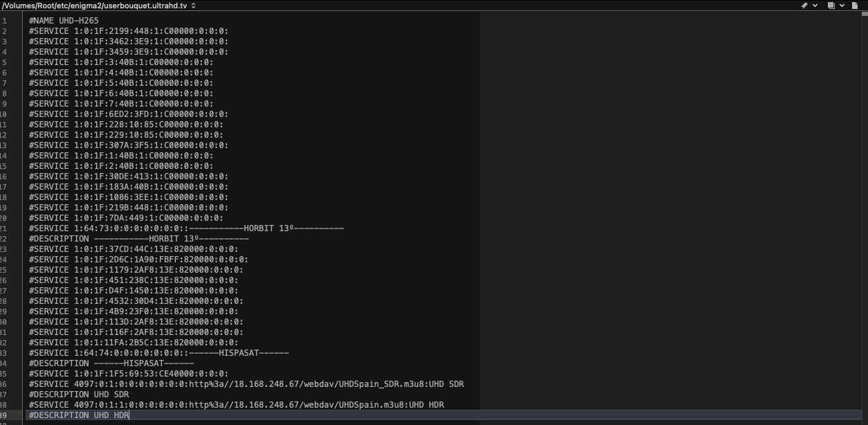Click the #DESCRIPTION HORBIT 13º line

(x=138, y=239)
